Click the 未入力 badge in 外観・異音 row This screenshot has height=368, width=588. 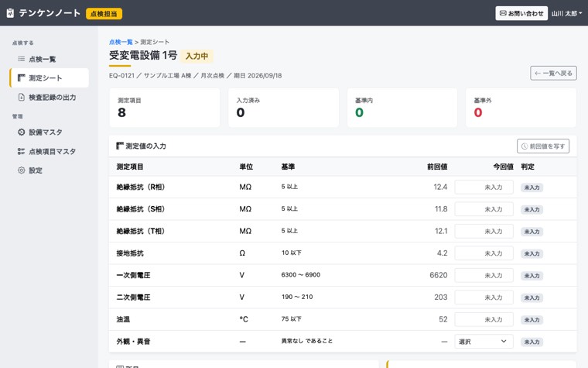click(532, 342)
